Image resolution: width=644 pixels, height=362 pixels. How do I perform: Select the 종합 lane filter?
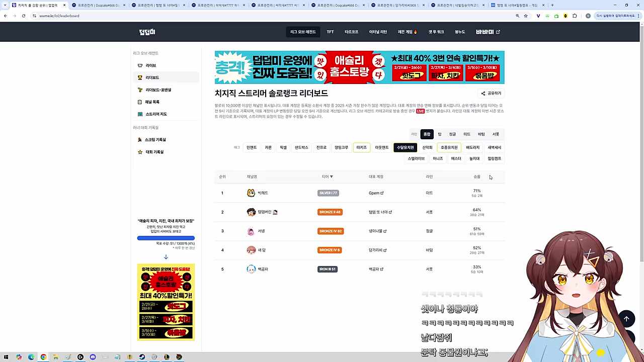click(427, 134)
